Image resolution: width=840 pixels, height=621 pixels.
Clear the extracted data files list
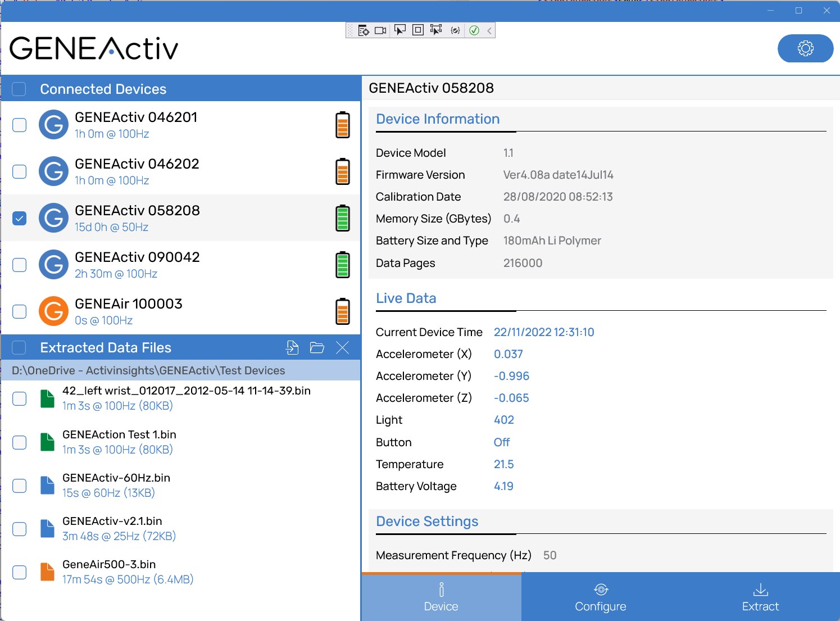click(343, 347)
